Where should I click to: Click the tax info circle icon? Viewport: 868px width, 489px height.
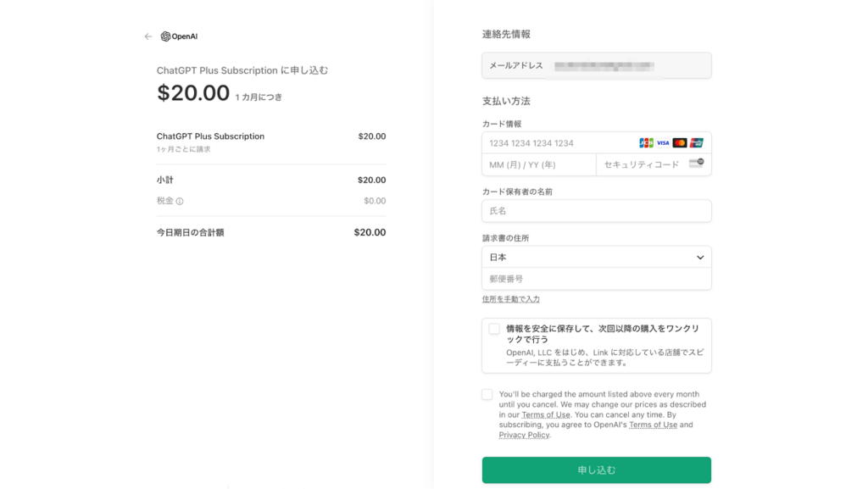click(x=180, y=202)
